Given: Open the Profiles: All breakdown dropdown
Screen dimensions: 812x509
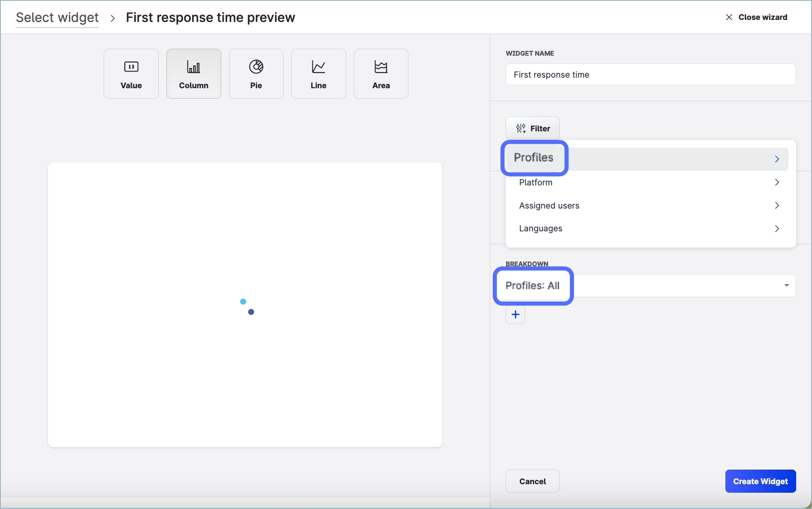Looking at the screenshot, I should [786, 285].
